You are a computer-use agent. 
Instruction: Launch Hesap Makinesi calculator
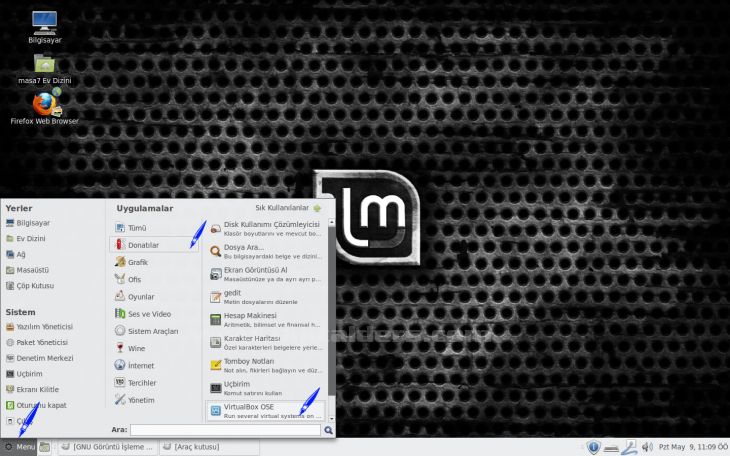(x=265, y=320)
